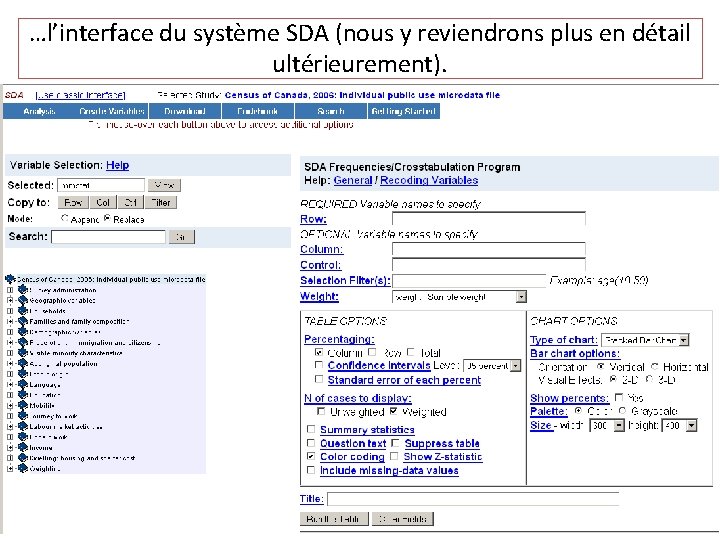Click the book icon beside Income
Image resolution: width=720 pixels, height=540 pixels.
click(x=22, y=447)
